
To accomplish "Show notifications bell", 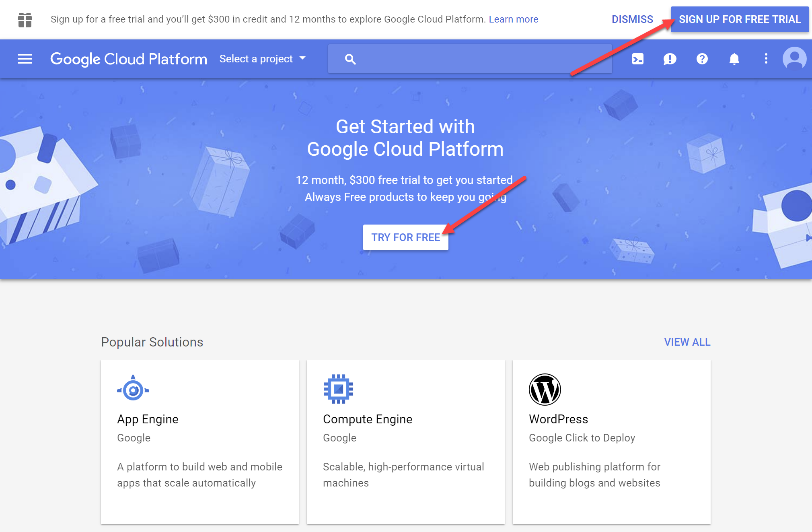I will (x=734, y=59).
